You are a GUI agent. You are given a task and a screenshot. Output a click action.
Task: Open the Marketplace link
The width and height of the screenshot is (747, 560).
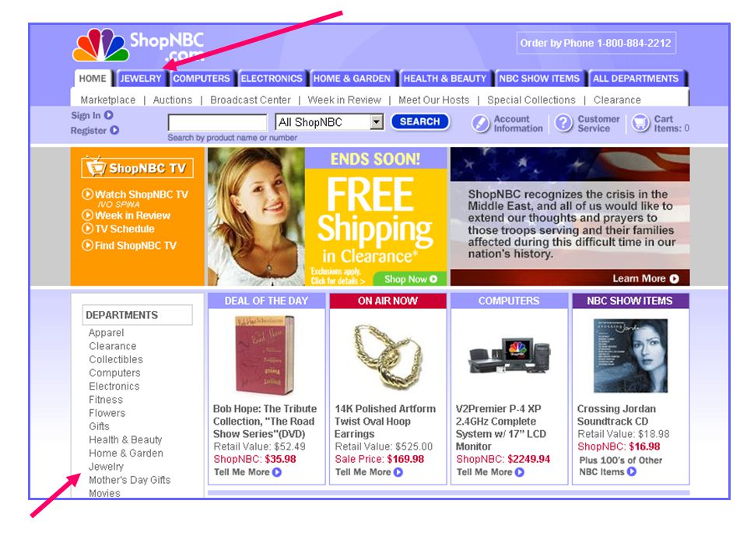[108, 100]
